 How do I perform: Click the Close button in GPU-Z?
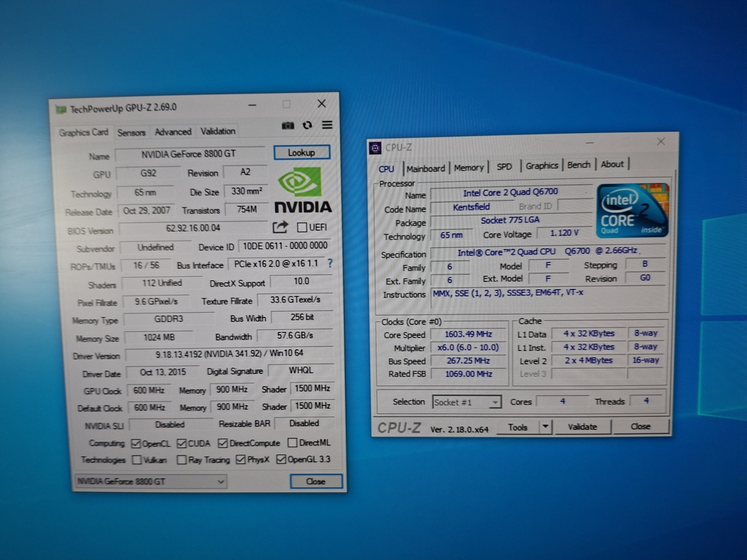(x=316, y=481)
